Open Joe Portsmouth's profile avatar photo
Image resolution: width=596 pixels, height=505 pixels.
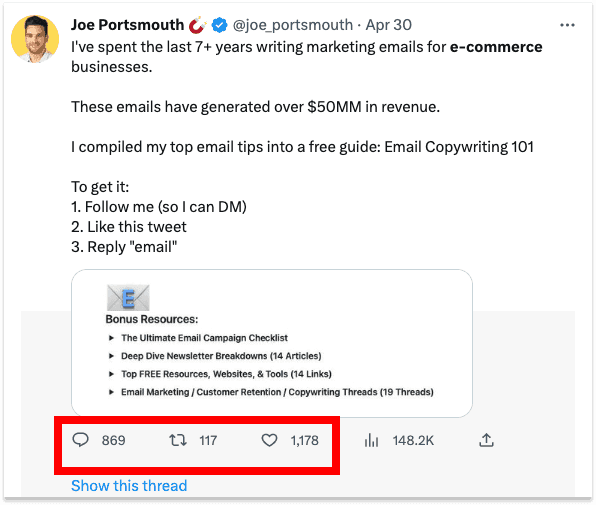(35, 39)
